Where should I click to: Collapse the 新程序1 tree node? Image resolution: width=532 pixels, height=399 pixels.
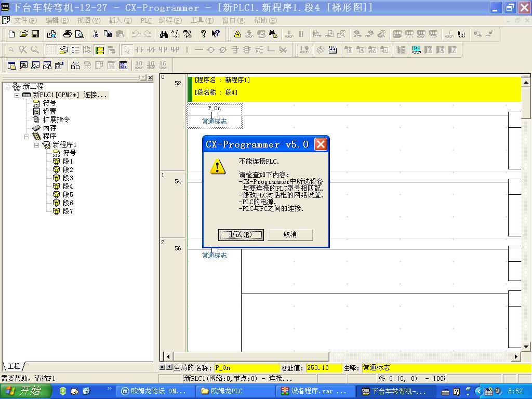click(37, 145)
